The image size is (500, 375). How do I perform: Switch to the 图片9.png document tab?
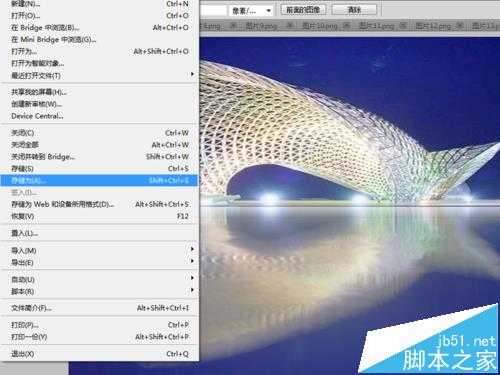(x=261, y=26)
